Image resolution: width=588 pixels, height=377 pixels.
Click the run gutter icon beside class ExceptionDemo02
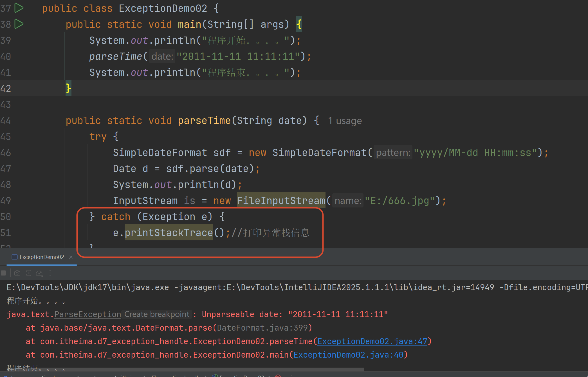click(x=19, y=8)
